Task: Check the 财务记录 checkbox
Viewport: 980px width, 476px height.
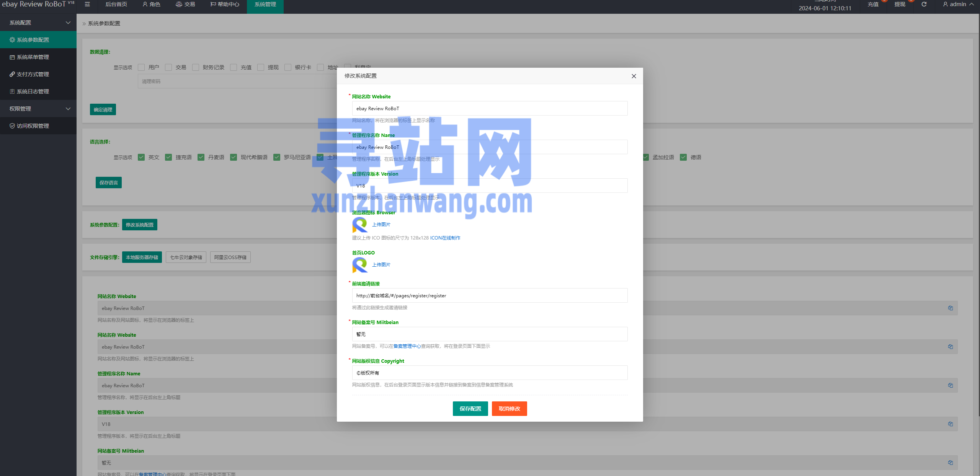Action: pyautogui.click(x=196, y=67)
